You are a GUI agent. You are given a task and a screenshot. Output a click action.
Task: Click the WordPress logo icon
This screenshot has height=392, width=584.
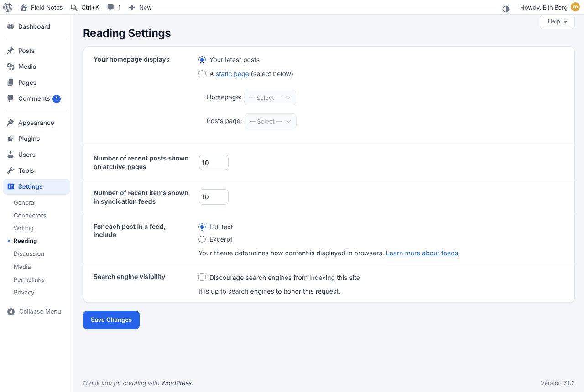(x=8, y=7)
